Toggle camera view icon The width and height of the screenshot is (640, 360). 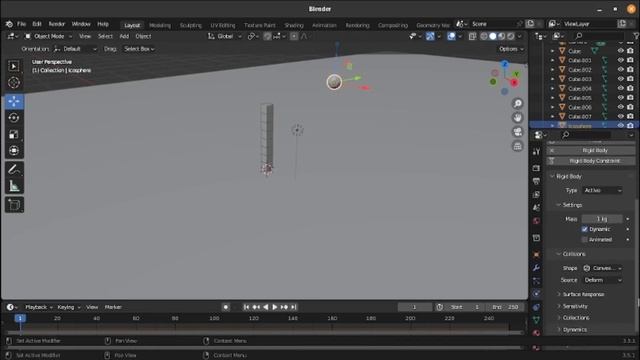518,132
